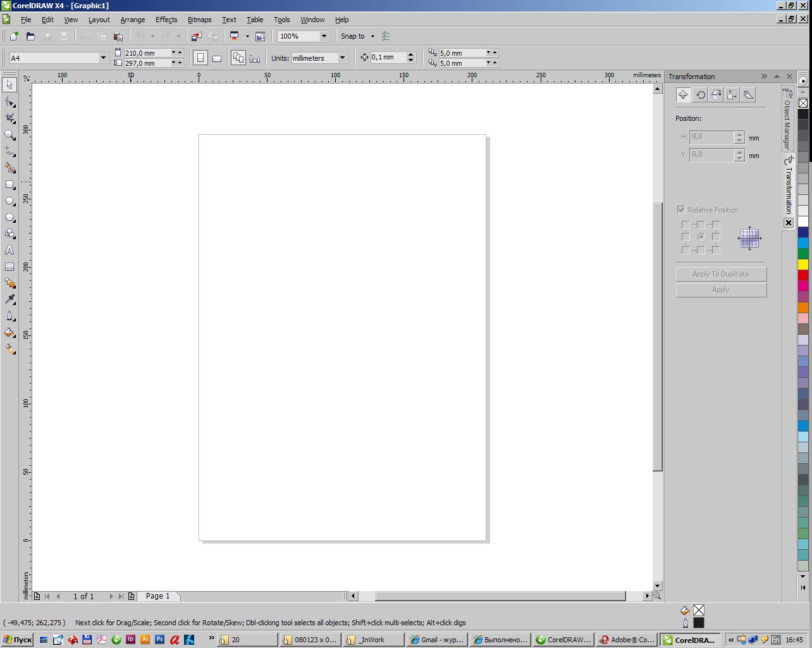Click the Import toolbar icon
The height and width of the screenshot is (648, 812).
pyautogui.click(x=197, y=36)
